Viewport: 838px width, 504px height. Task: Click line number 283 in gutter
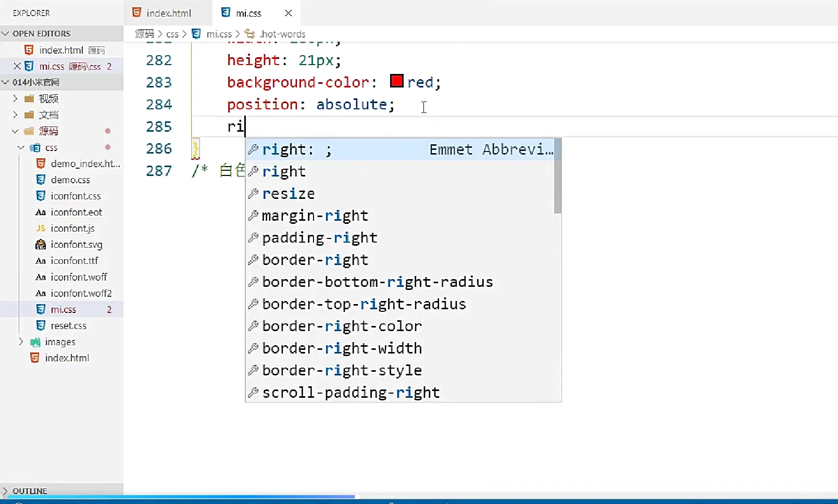click(x=159, y=82)
